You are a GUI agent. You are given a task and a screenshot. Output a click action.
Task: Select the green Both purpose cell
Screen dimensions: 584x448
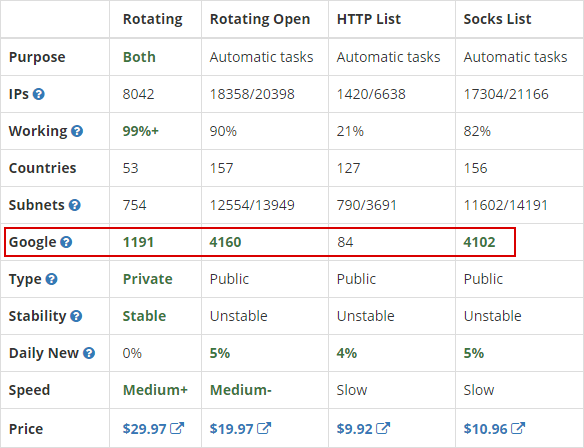pyautogui.click(x=139, y=57)
